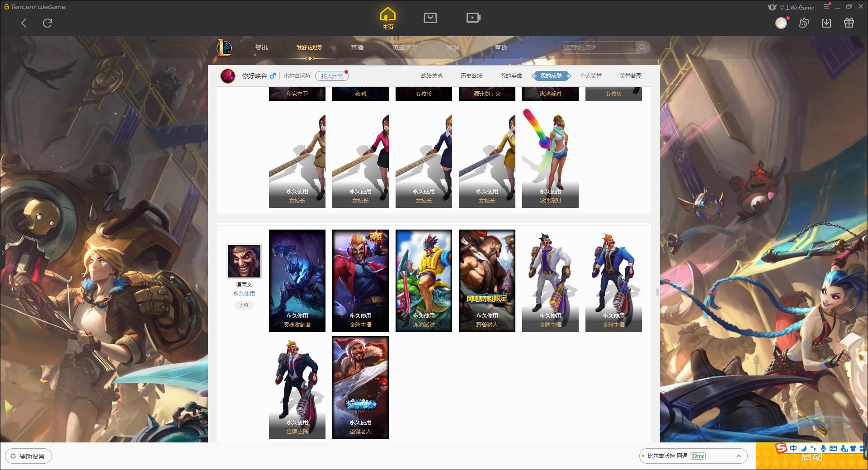Open the Sogou skin shirt icon
This screenshot has width=868, height=470.
pyautogui.click(x=853, y=448)
